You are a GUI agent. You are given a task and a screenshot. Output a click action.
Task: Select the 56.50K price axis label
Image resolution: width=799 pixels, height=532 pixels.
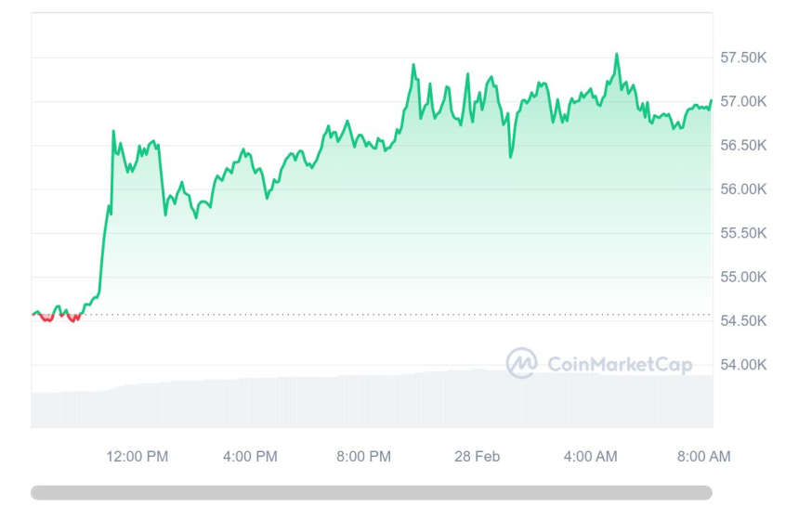point(743,146)
